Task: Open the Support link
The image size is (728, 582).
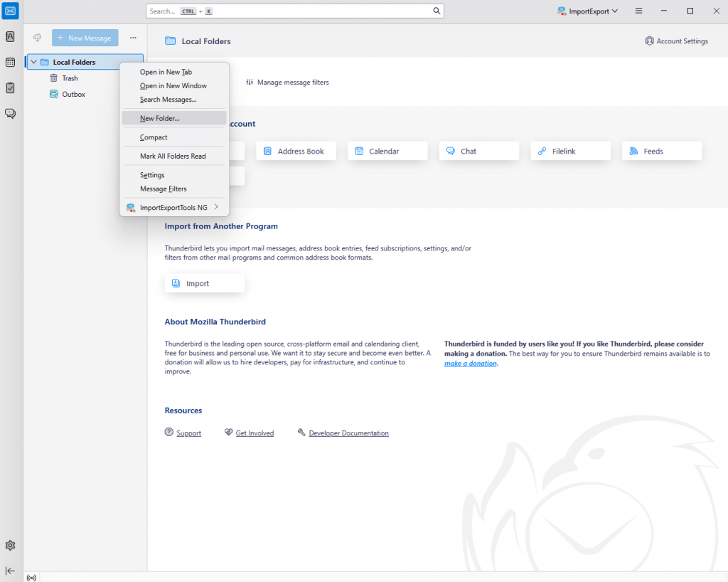Action: 188,433
